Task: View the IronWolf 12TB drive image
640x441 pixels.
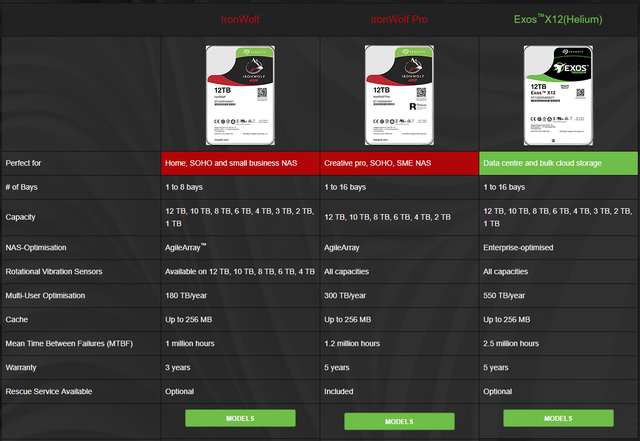Action: coord(240,95)
